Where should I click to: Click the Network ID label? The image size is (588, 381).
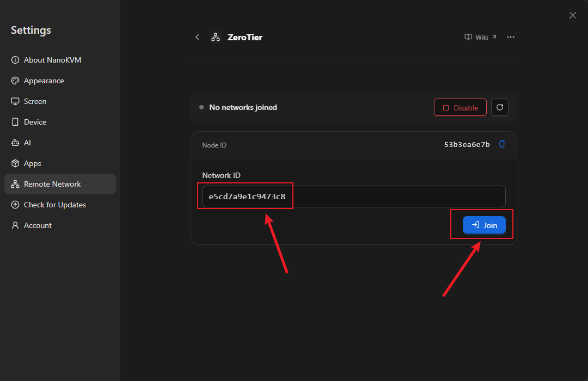pyautogui.click(x=221, y=175)
